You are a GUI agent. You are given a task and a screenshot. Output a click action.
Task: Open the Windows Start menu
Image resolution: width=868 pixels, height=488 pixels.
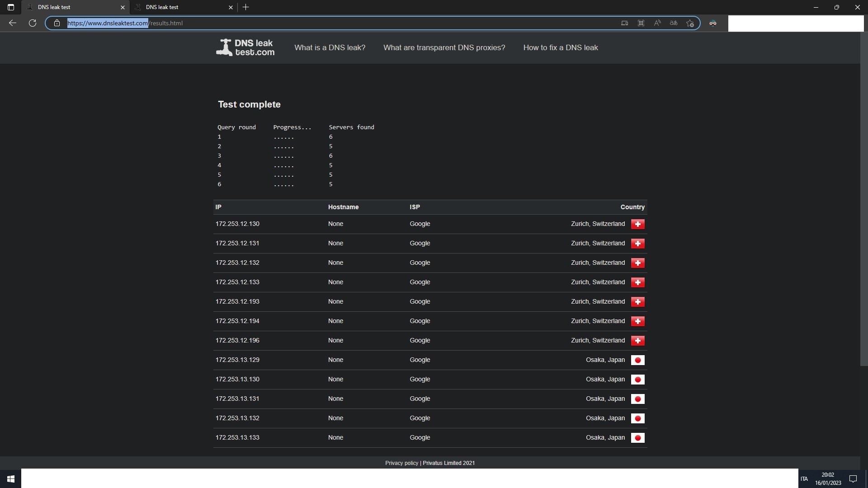point(11,479)
